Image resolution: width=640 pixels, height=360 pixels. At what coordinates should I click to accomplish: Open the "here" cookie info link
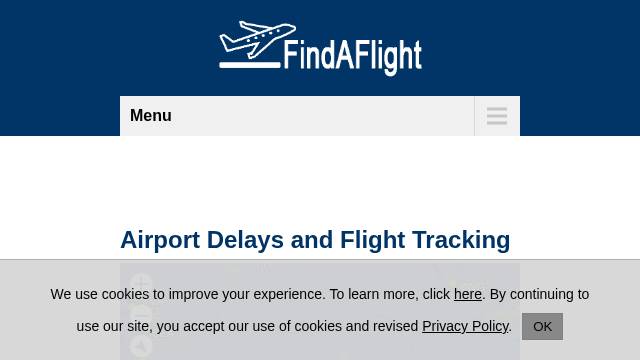point(468,294)
